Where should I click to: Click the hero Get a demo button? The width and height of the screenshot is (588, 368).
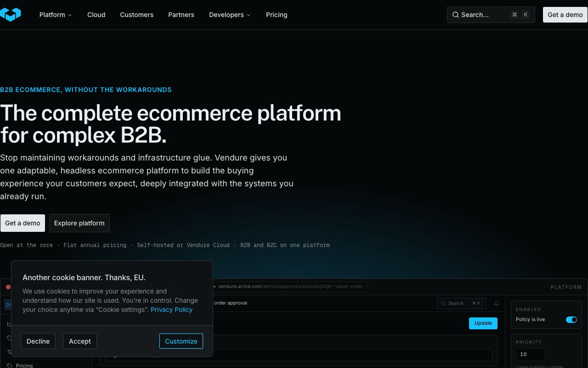[23, 223]
